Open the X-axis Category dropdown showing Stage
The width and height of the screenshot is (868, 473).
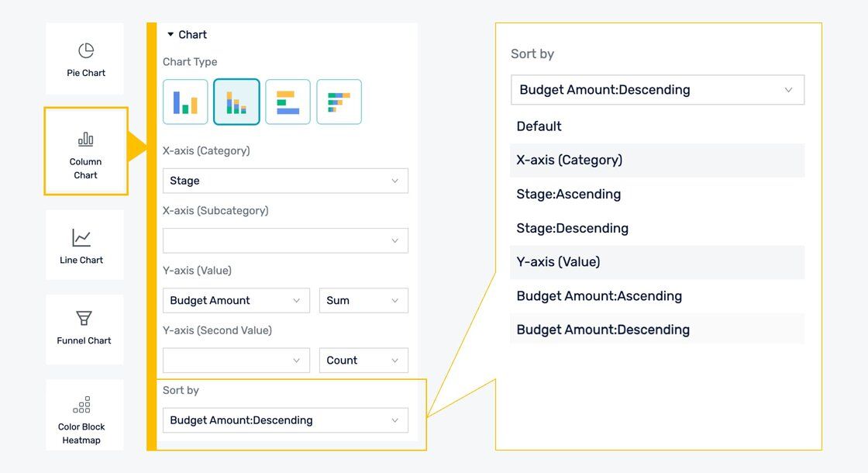pos(286,181)
